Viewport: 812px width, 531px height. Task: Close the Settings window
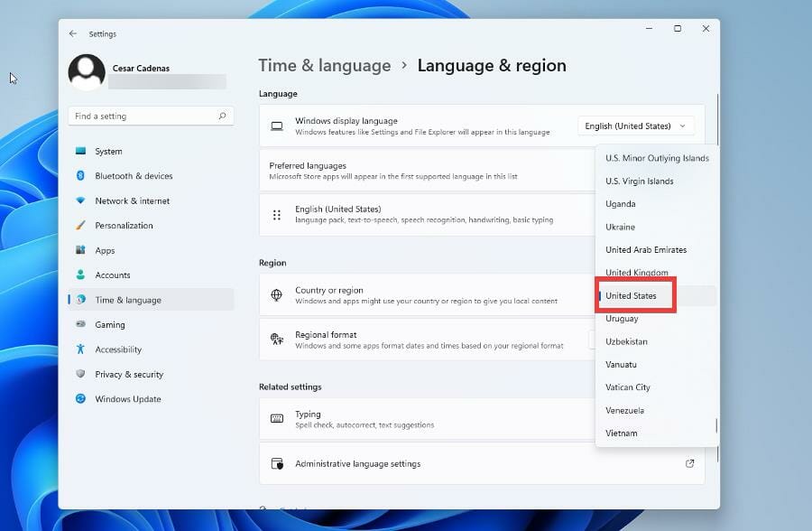(706, 29)
